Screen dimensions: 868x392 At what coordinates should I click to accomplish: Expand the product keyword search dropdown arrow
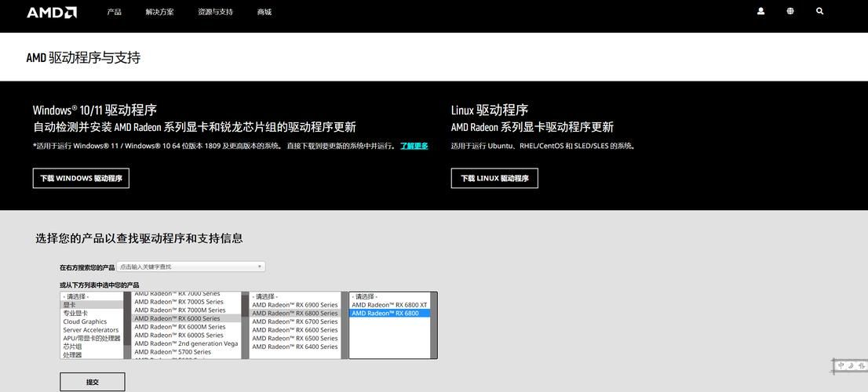[260, 267]
